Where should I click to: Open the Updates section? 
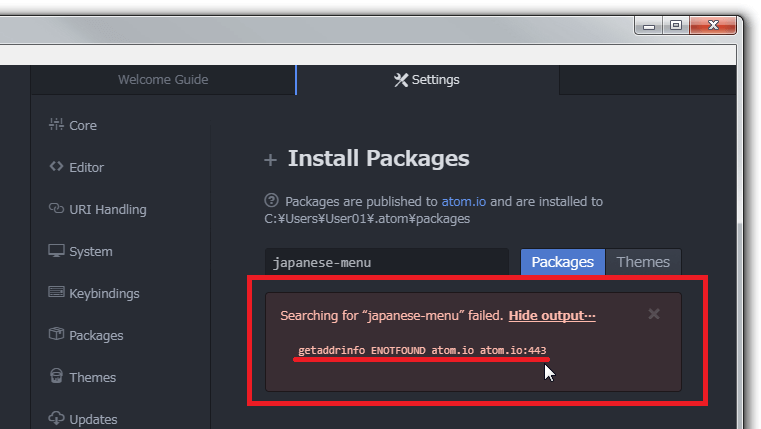pyautogui.click(x=92, y=419)
